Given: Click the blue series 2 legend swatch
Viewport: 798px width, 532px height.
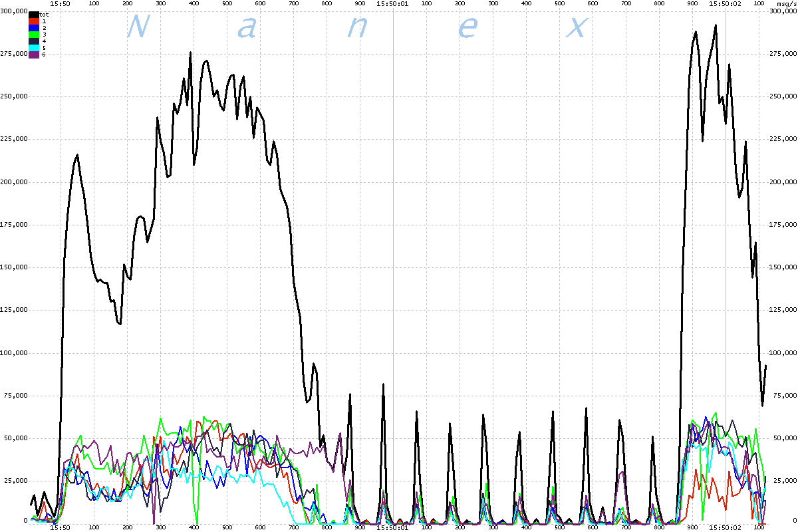Looking at the screenshot, I should coord(34,28).
